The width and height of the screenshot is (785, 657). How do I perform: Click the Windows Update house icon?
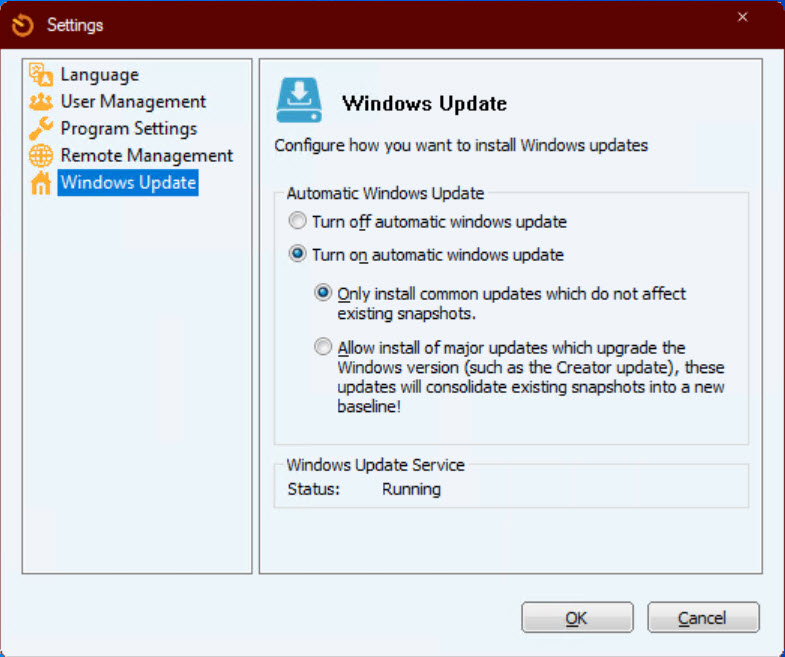(41, 183)
